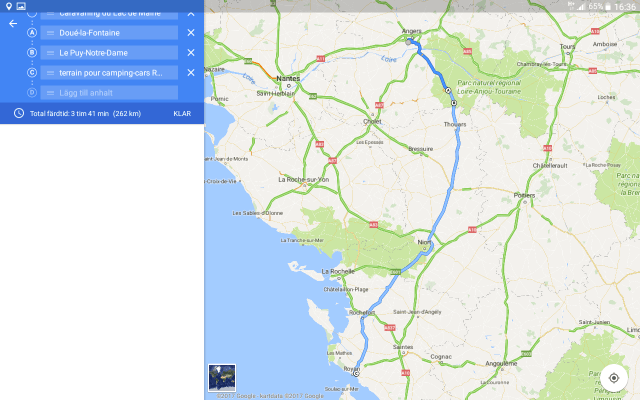Image resolution: width=640 pixels, height=400 pixels.
Task: Remove the Doué-la-Fontaine stop
Action: point(190,33)
